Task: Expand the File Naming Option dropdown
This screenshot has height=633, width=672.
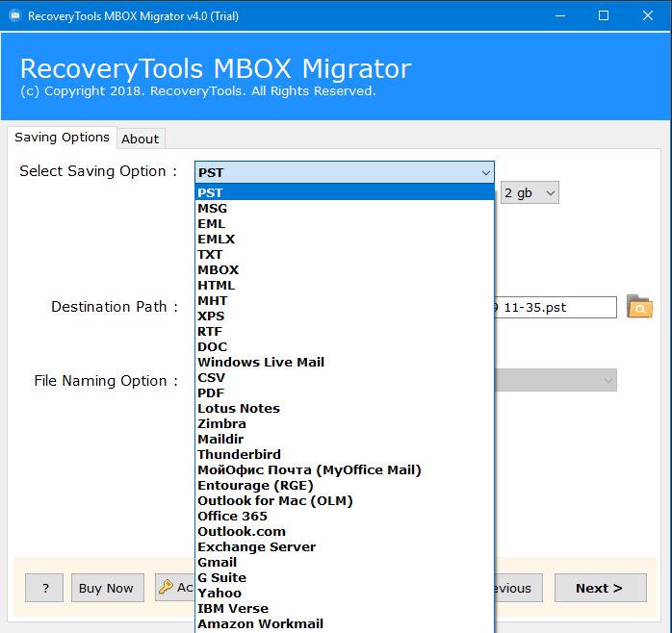Action: click(608, 381)
